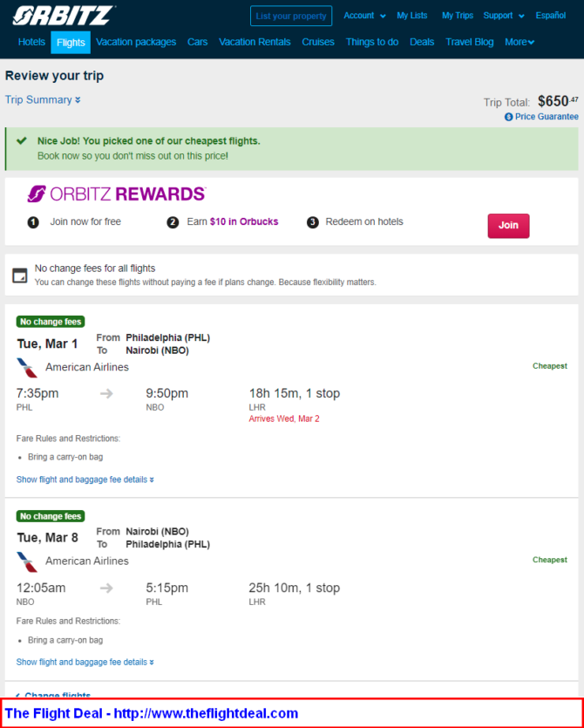Switch the site language to Español
The height and width of the screenshot is (728, 584).
551,16
